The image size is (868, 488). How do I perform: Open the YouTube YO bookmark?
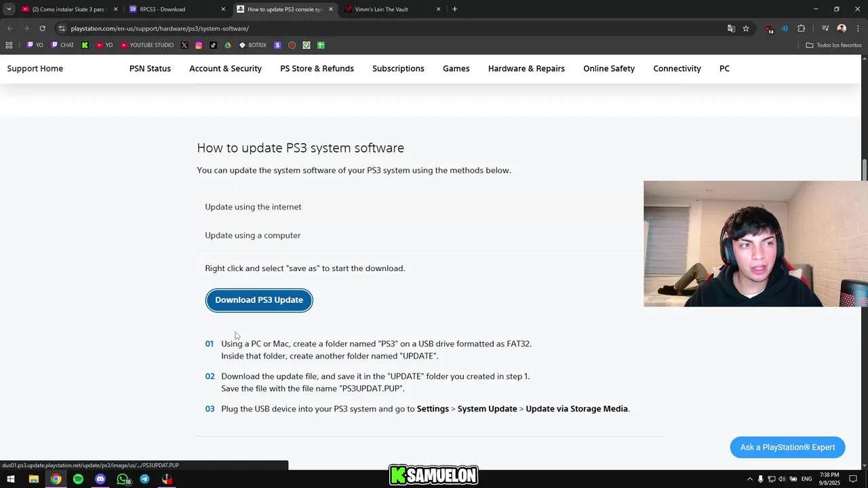[x=104, y=45]
